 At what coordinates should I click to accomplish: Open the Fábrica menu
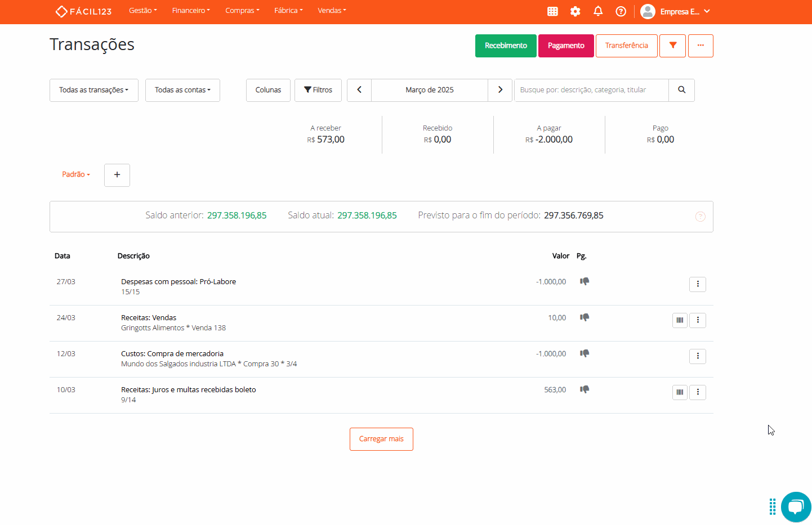288,11
